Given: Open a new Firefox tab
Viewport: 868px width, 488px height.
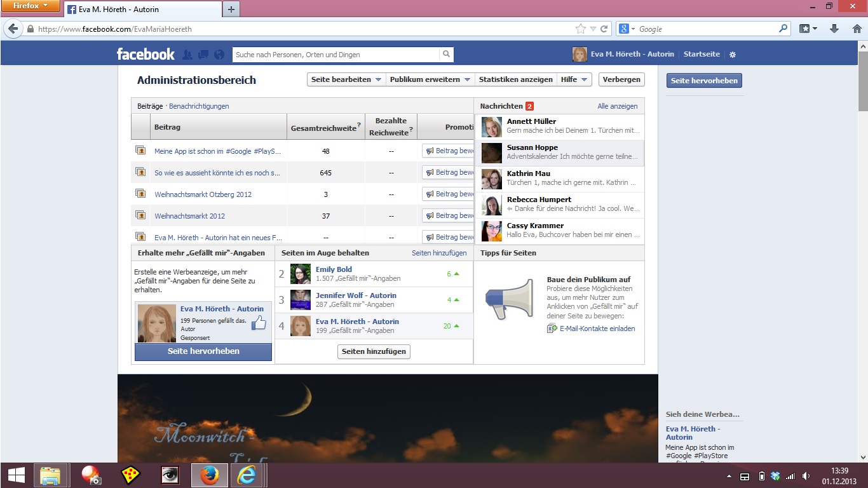Looking at the screenshot, I should (231, 9).
